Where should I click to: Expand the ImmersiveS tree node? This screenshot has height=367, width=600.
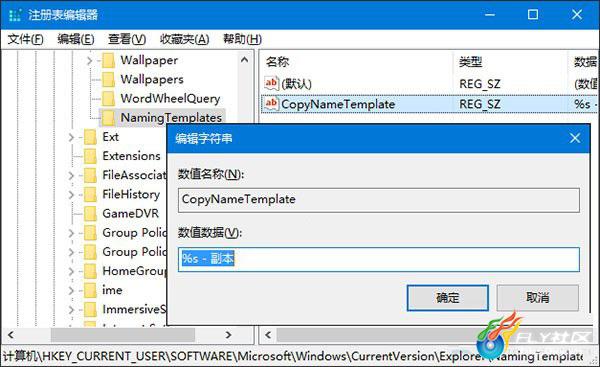pos(71,309)
